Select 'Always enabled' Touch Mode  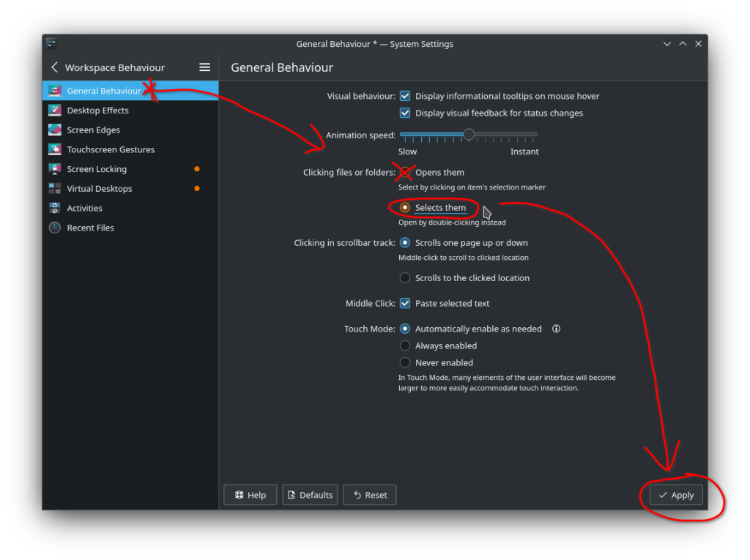click(405, 346)
